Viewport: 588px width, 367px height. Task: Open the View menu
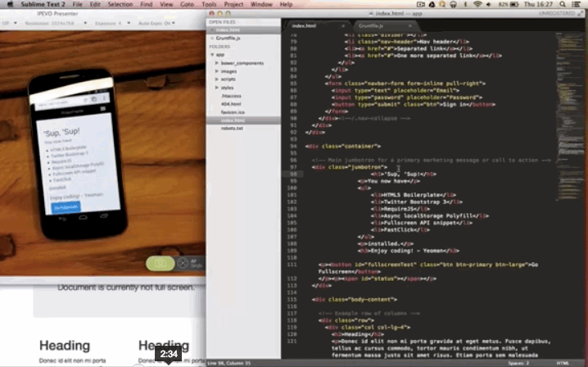166,4
